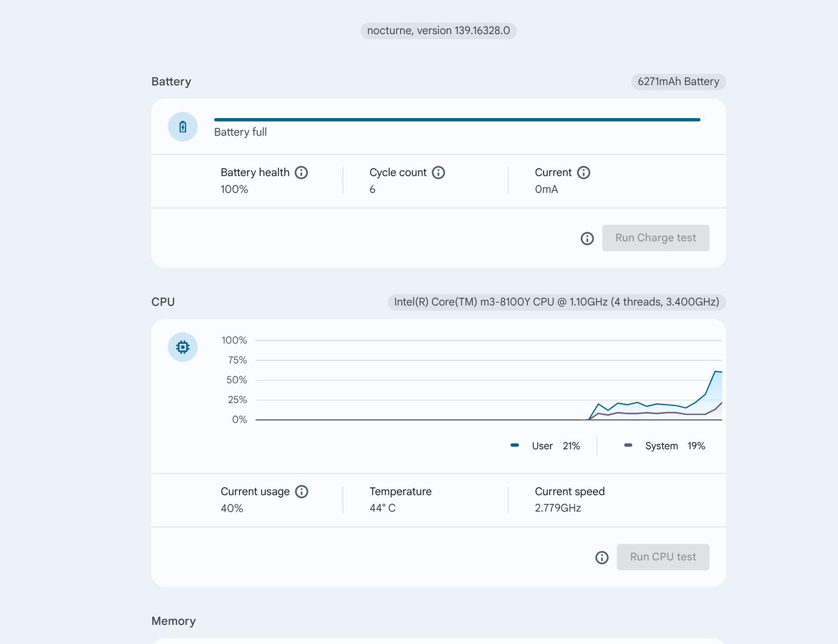Image resolution: width=838 pixels, height=644 pixels.
Task: Click the CPU chip icon
Action: 183,347
